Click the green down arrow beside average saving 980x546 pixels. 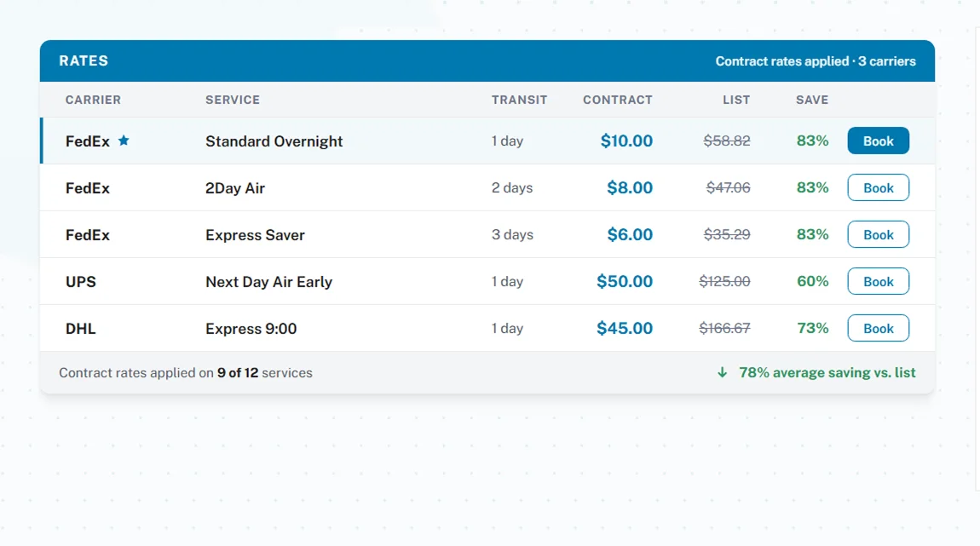(722, 373)
